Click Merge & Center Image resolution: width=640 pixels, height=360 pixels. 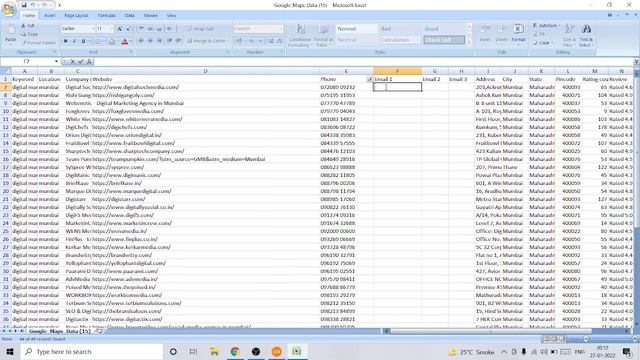click(207, 41)
